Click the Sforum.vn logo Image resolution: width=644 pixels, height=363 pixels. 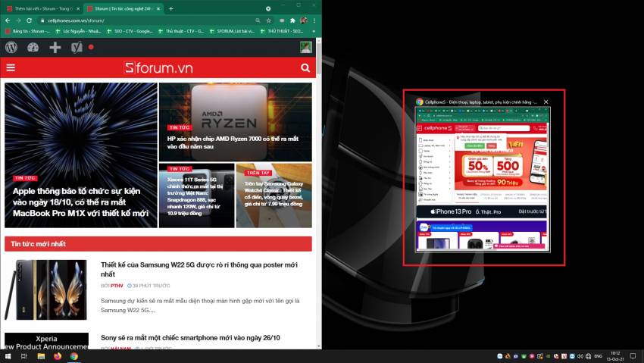[x=158, y=67]
